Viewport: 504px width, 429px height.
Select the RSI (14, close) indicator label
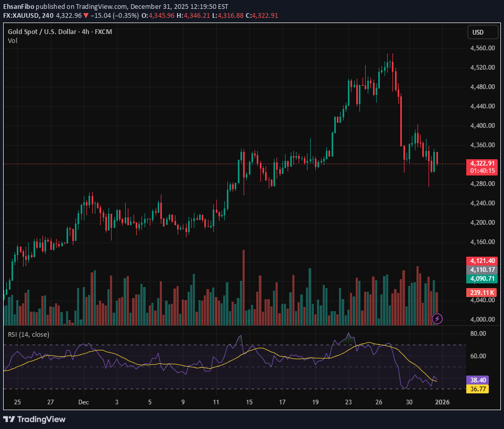click(x=29, y=334)
